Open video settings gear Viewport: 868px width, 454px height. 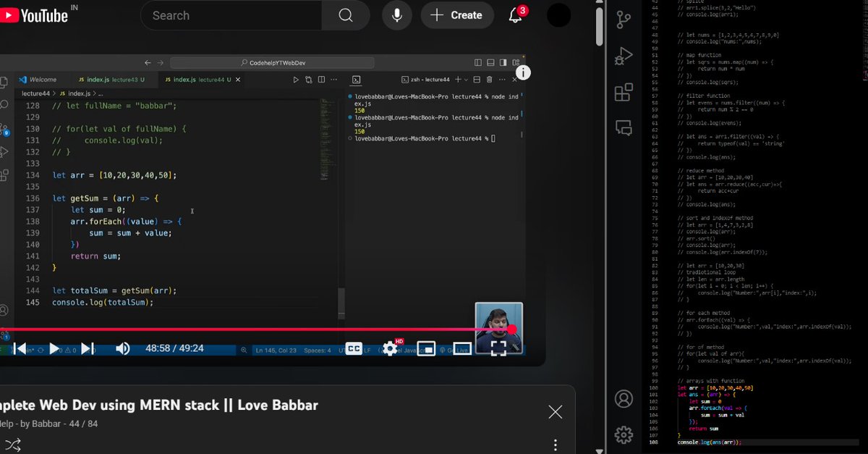[390, 349]
